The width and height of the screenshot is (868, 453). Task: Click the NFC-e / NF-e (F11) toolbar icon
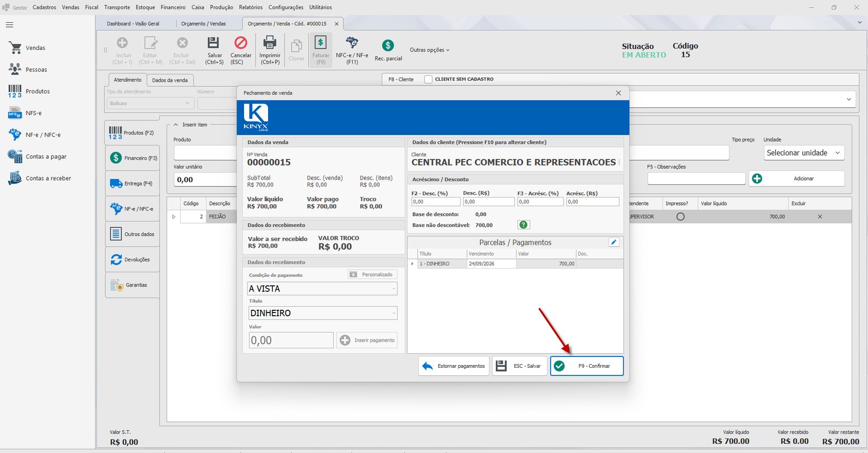352,43
